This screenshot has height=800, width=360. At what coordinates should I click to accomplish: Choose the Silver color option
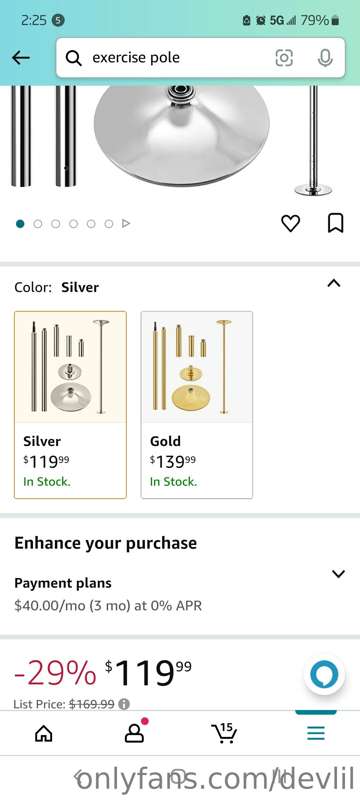point(70,405)
